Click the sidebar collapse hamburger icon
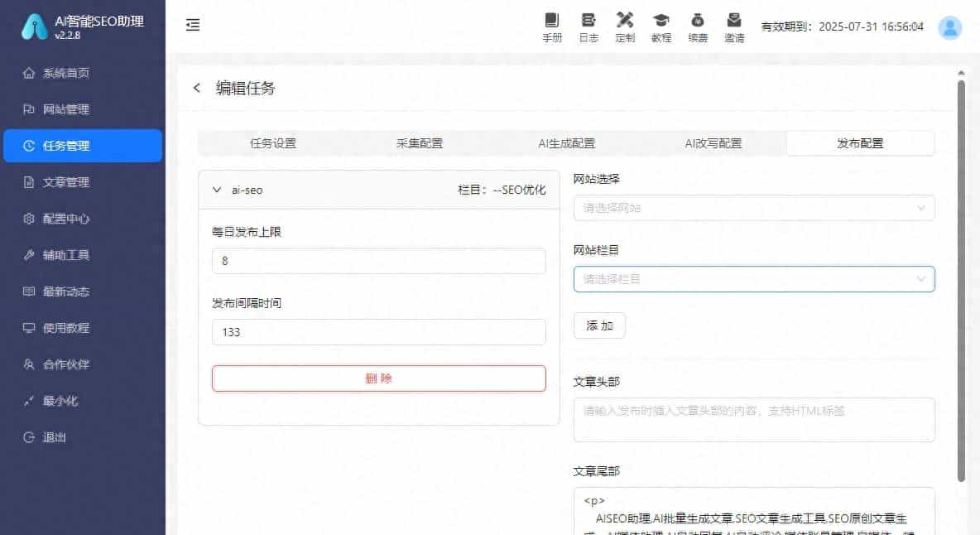Image resolution: width=980 pixels, height=535 pixels. tap(192, 25)
